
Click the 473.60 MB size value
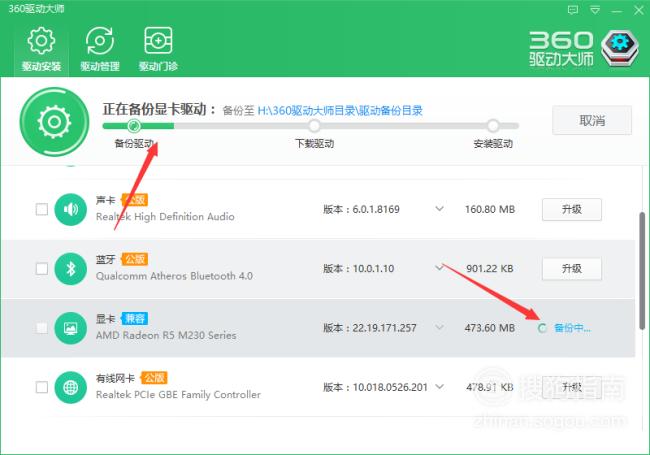(490, 328)
